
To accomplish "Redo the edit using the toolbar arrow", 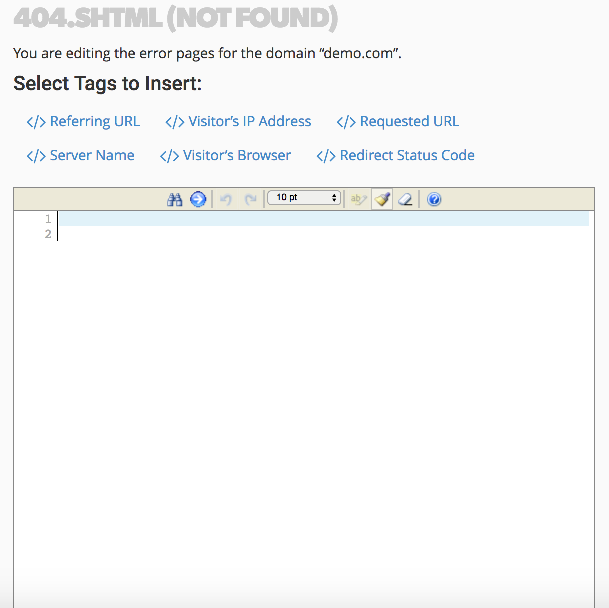I will [250, 199].
